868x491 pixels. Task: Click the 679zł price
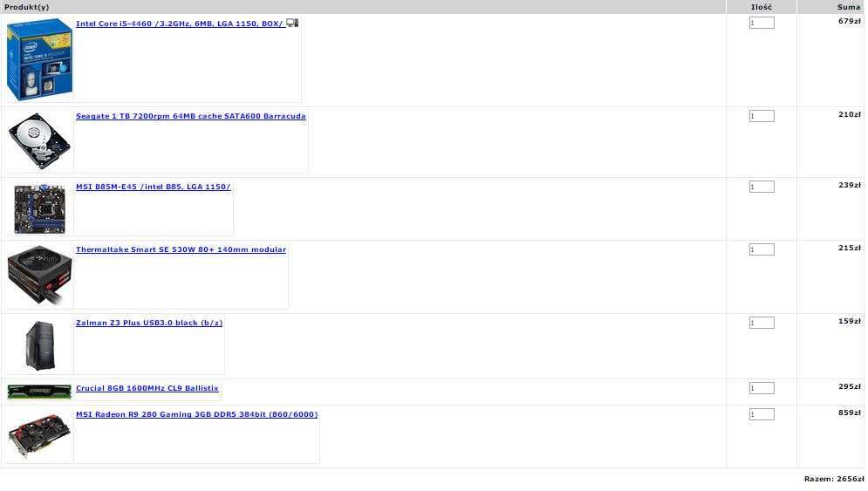(849, 22)
